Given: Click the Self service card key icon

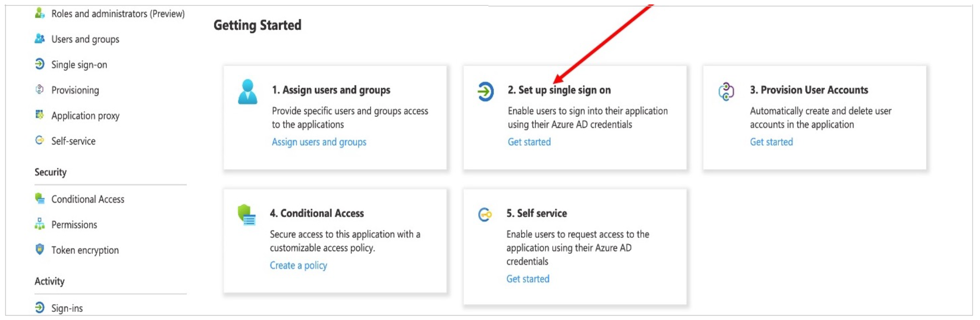Looking at the screenshot, I should click(x=485, y=215).
